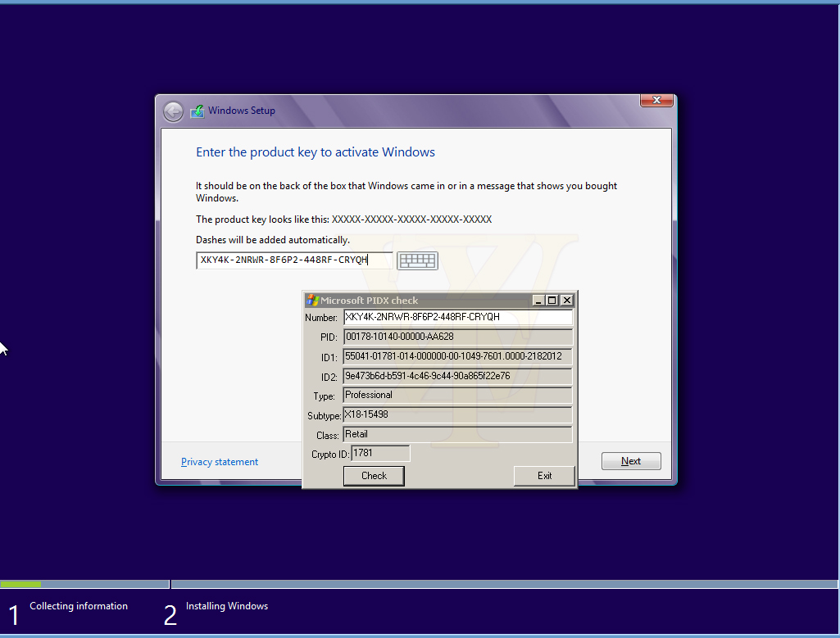Click the 'Windows Setup' title text
The image size is (840, 638).
242,111
